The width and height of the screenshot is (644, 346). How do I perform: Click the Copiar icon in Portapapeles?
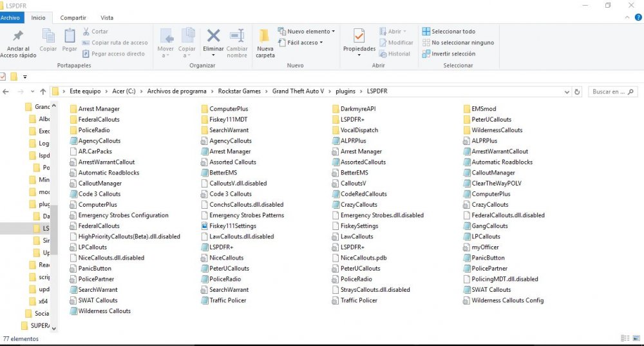click(x=48, y=35)
